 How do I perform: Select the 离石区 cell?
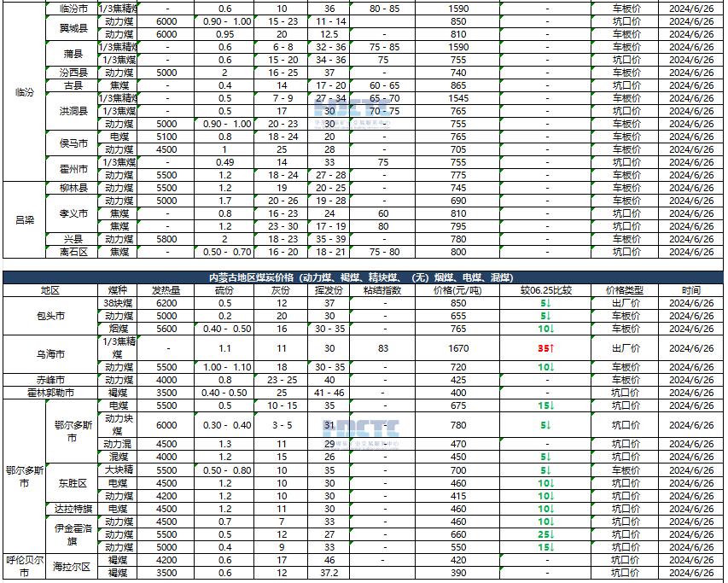click(x=72, y=252)
